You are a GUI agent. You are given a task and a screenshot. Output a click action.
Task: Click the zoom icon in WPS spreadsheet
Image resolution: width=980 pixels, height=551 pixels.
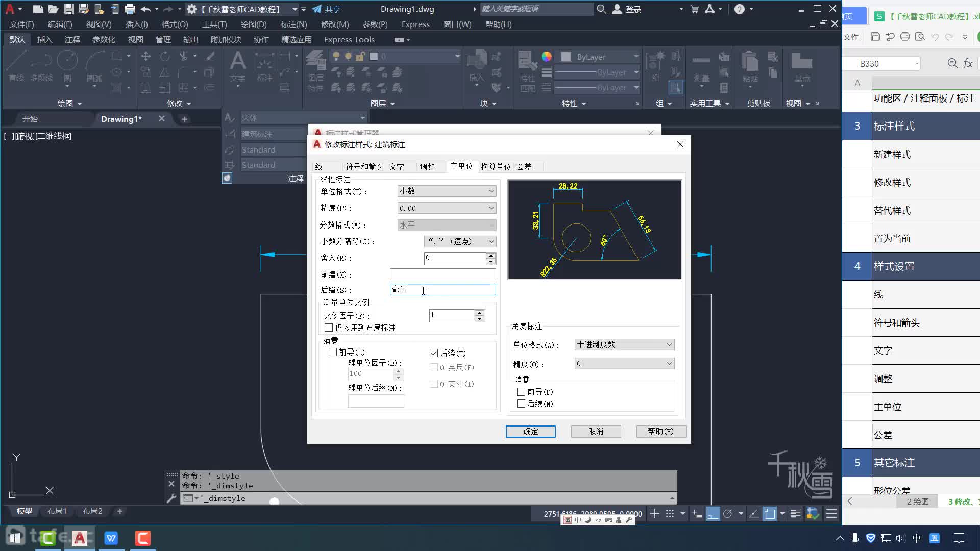pyautogui.click(x=952, y=63)
